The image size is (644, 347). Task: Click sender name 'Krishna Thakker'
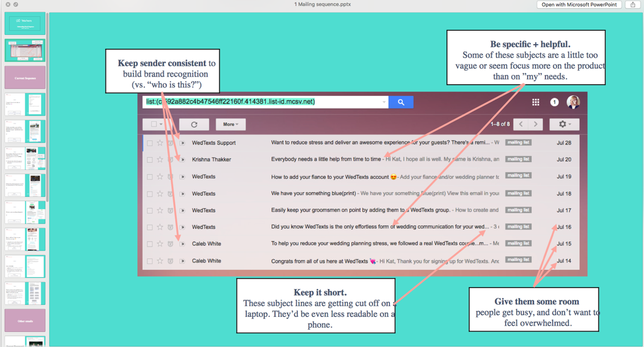click(211, 160)
